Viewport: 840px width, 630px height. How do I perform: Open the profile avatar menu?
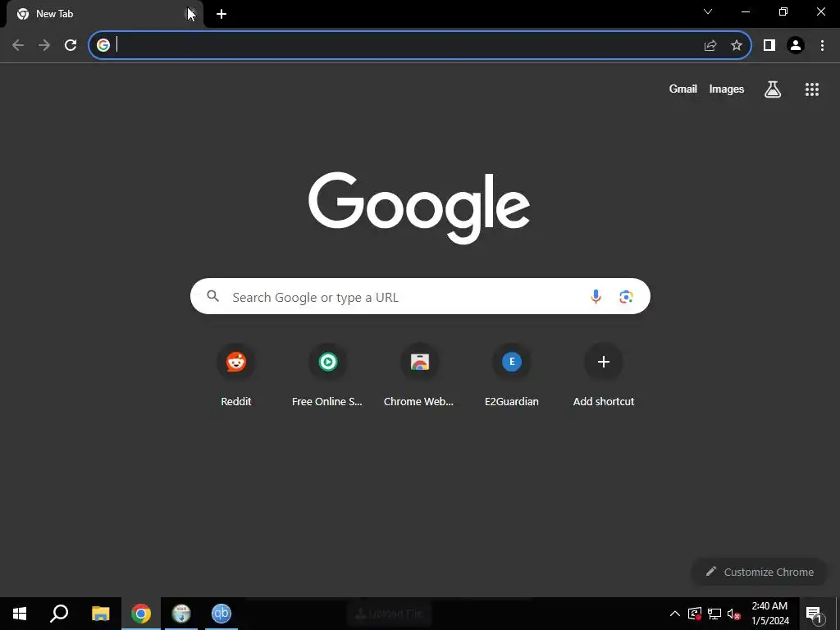pyautogui.click(x=796, y=46)
